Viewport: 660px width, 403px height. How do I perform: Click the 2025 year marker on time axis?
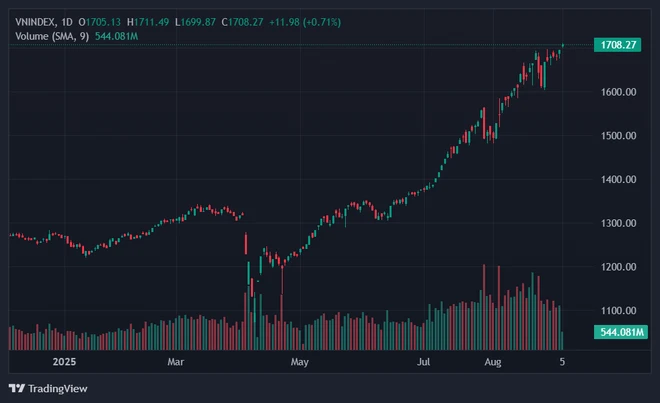point(62,360)
